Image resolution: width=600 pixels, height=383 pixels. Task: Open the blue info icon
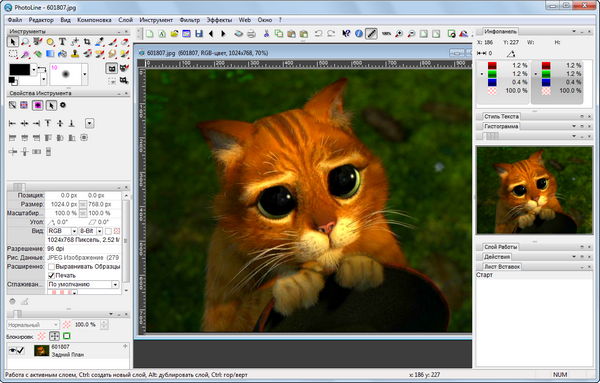coord(359,34)
